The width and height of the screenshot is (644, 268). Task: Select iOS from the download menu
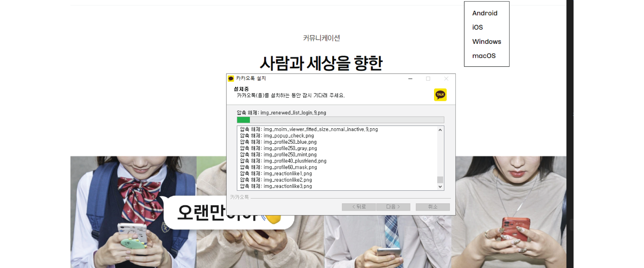pos(477,27)
